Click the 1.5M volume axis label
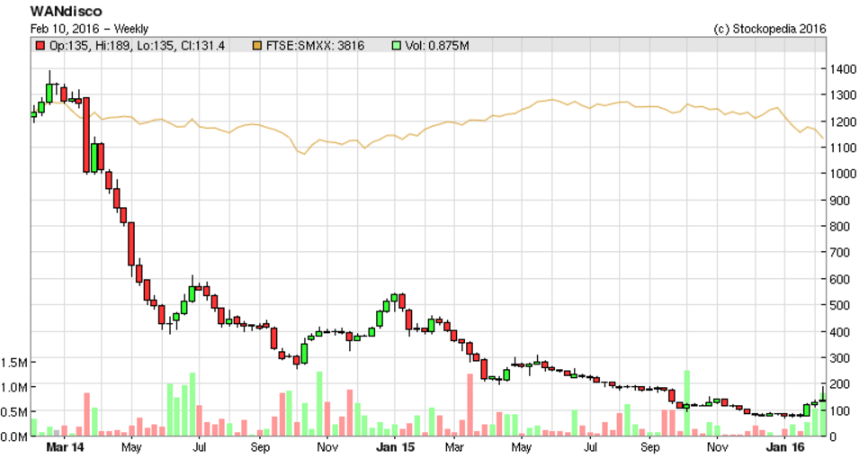The height and width of the screenshot is (468, 868). (x=13, y=363)
